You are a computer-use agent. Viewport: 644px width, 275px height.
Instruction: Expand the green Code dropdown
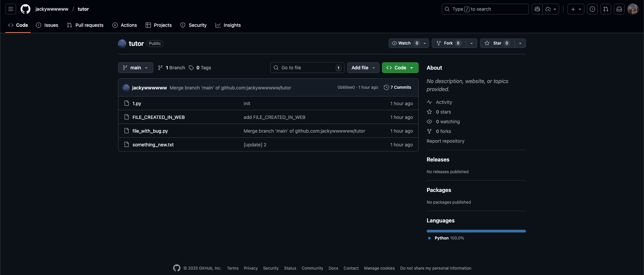(400, 68)
